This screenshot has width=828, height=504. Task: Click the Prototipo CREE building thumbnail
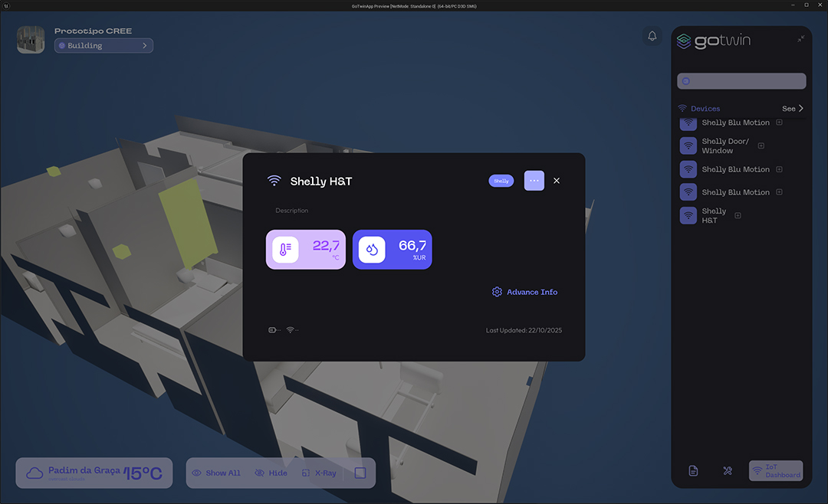click(x=31, y=40)
